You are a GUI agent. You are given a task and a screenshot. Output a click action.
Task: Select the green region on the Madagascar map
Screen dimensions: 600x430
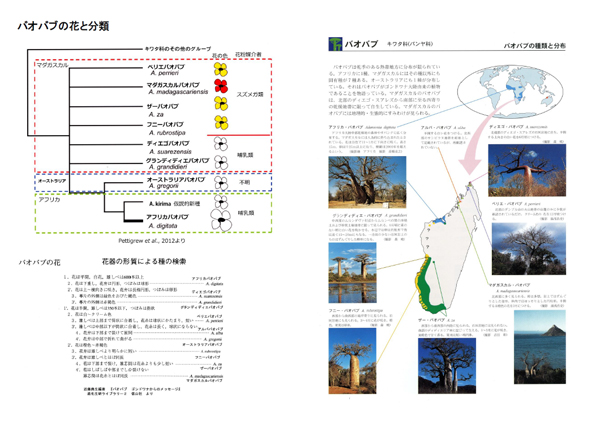point(430,287)
